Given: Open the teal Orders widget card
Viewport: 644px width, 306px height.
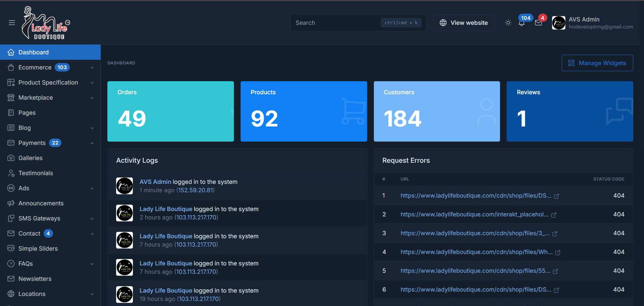Looking at the screenshot, I should click(x=170, y=111).
